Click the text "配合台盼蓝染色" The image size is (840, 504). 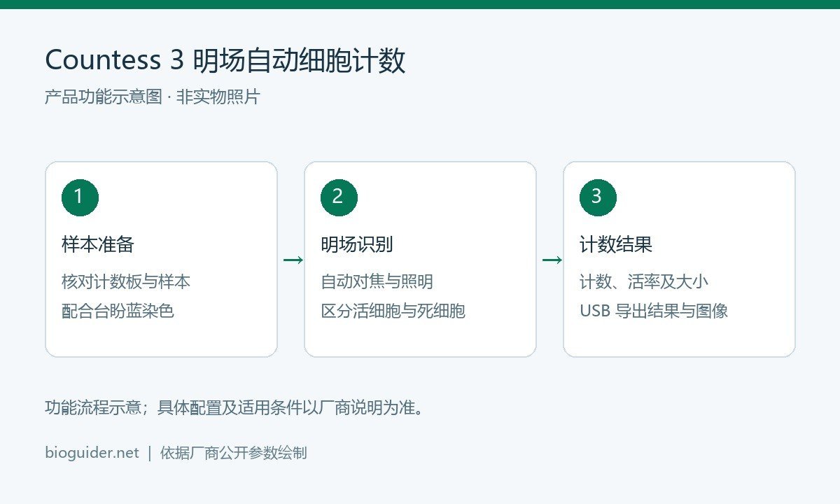(118, 311)
